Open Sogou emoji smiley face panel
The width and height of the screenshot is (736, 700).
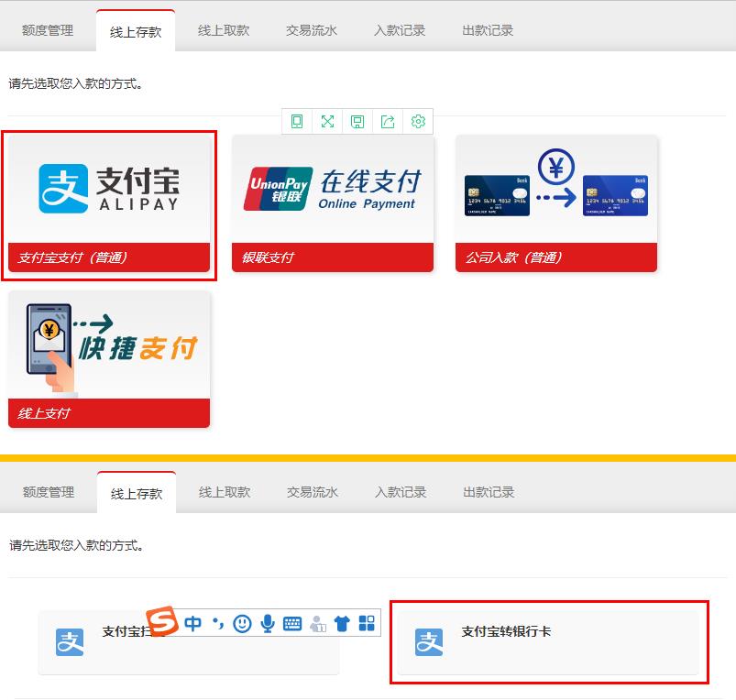click(242, 624)
